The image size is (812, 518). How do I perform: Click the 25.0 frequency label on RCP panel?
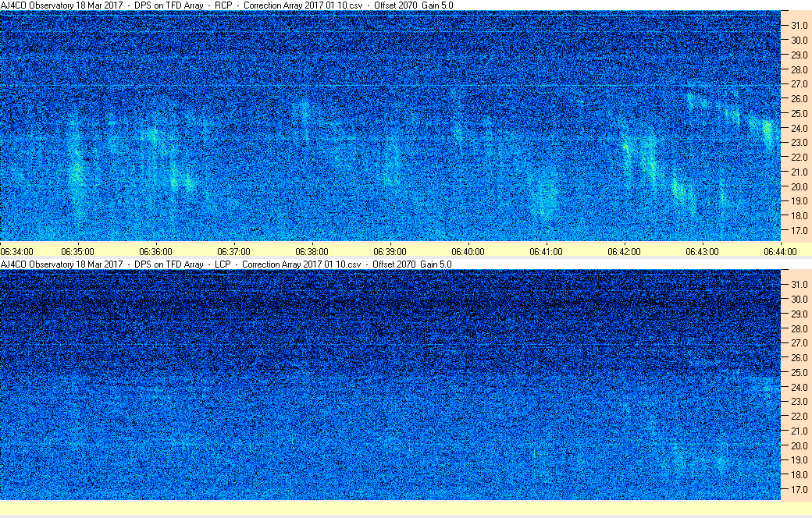[x=799, y=113]
